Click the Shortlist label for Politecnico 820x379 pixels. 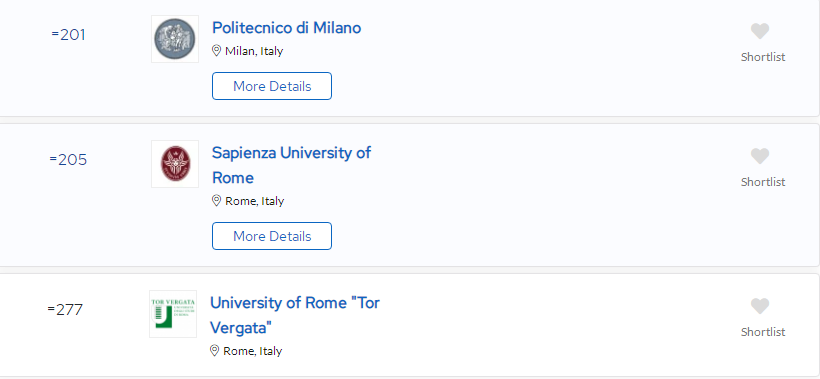(x=763, y=57)
